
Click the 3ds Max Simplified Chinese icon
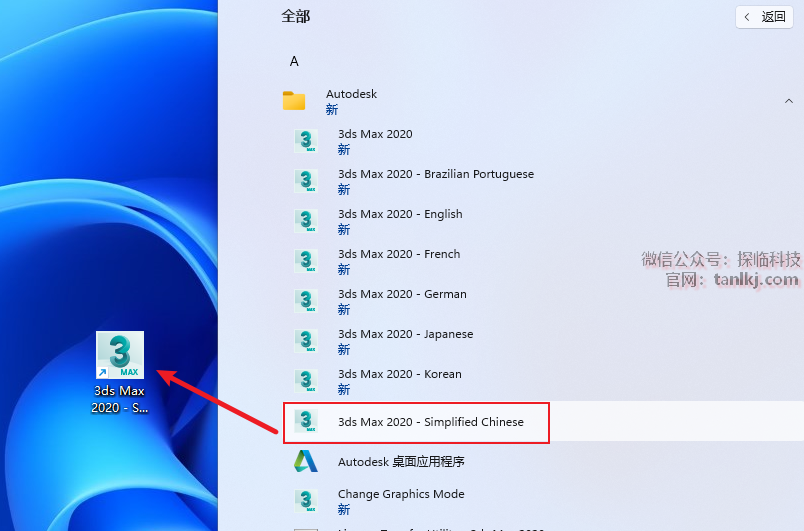[306, 421]
